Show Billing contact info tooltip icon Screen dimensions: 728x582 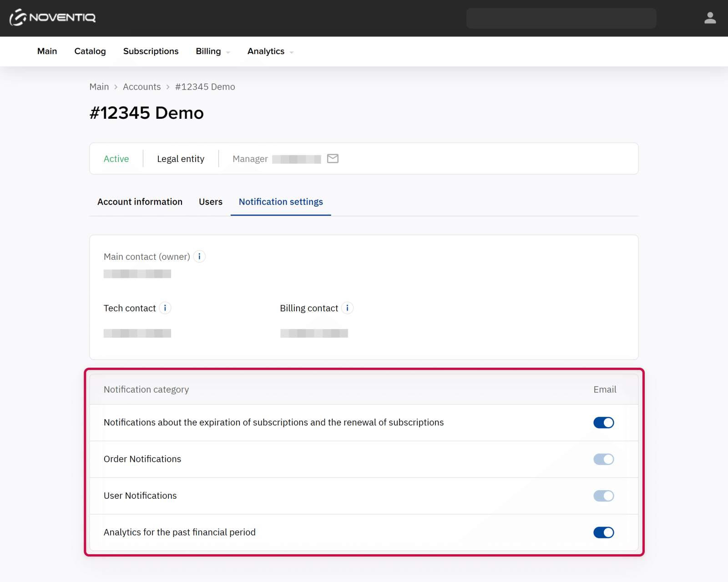point(348,308)
